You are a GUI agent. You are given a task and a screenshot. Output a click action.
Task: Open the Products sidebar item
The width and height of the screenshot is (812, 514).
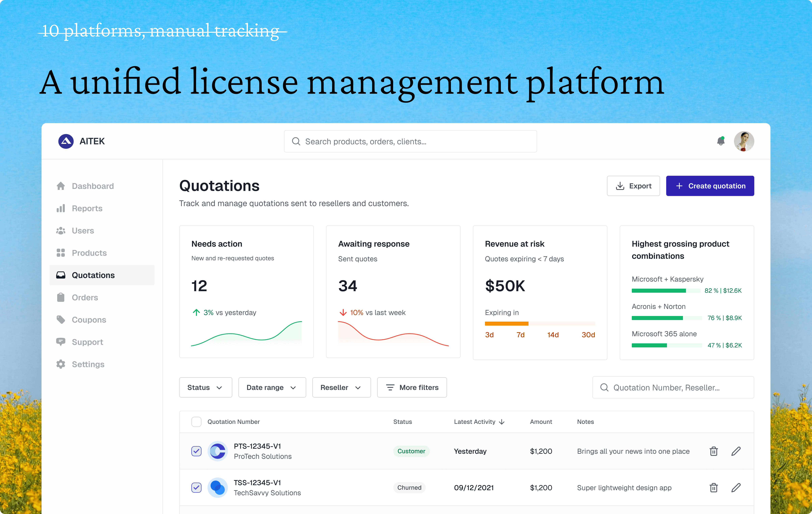coord(89,253)
